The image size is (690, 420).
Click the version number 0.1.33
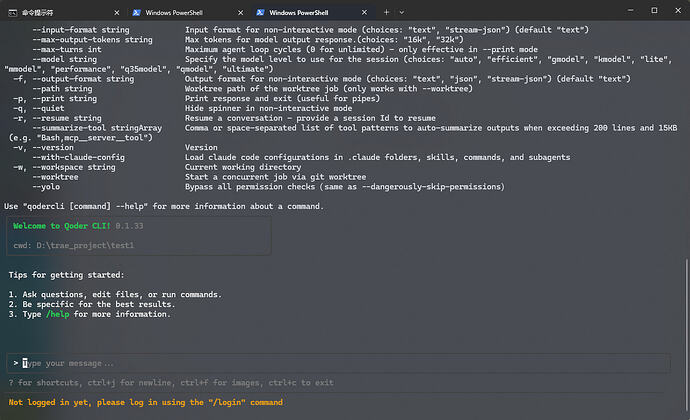click(129, 226)
